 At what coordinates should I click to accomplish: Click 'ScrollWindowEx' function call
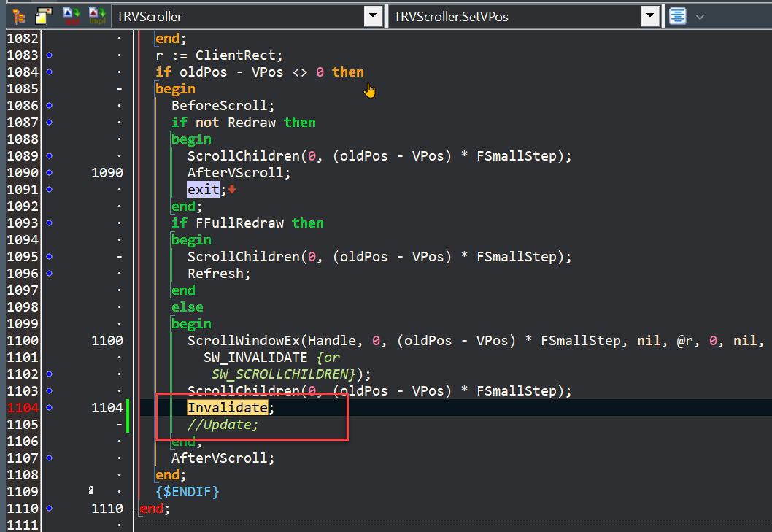pyautogui.click(x=243, y=340)
